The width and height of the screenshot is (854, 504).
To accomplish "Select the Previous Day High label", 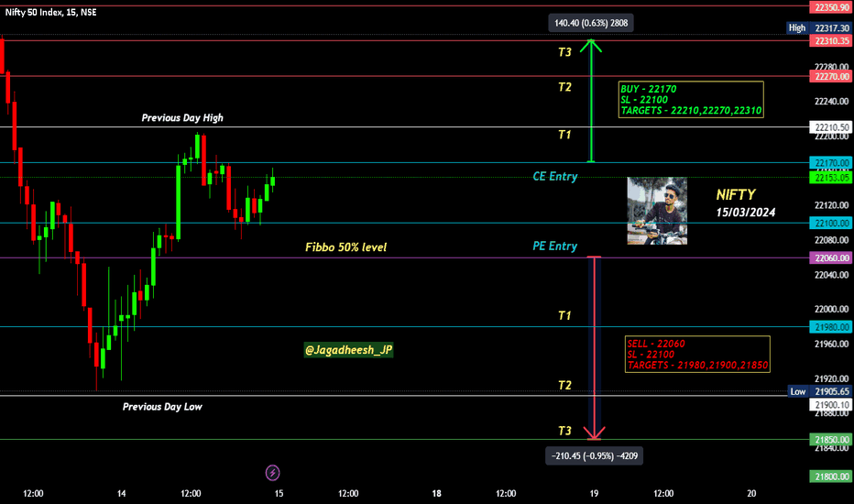I will [182, 117].
